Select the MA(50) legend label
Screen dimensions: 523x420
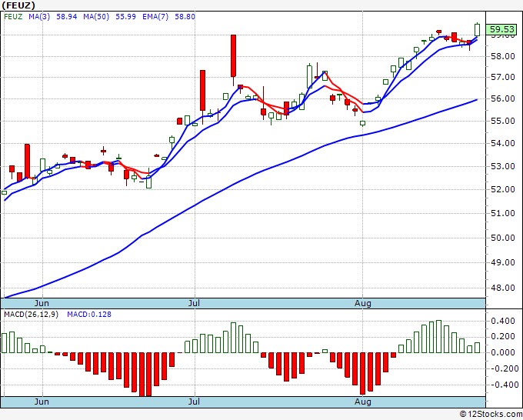pyautogui.click(x=96, y=17)
